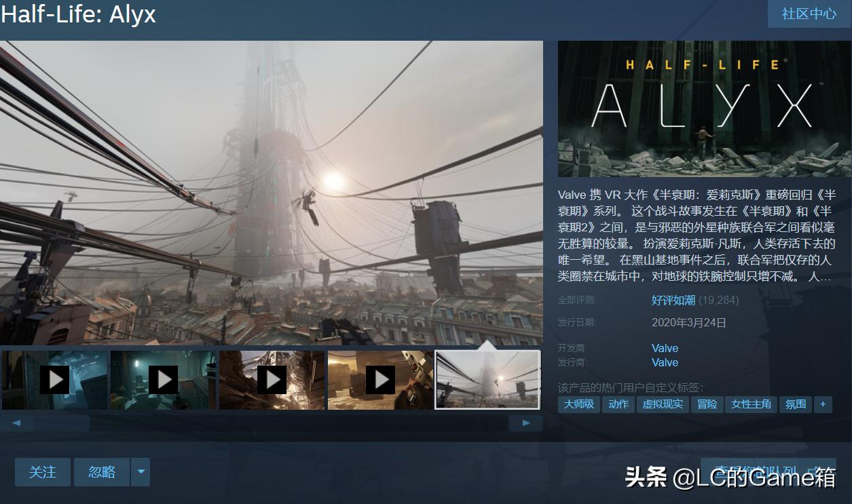
Task: Select the 动作 tag
Action: coord(618,404)
